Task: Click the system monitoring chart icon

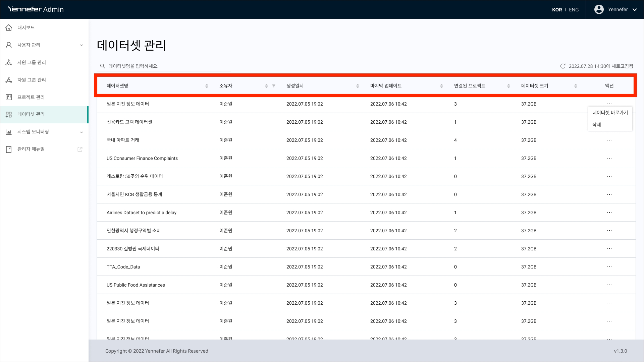Action: click(x=9, y=132)
